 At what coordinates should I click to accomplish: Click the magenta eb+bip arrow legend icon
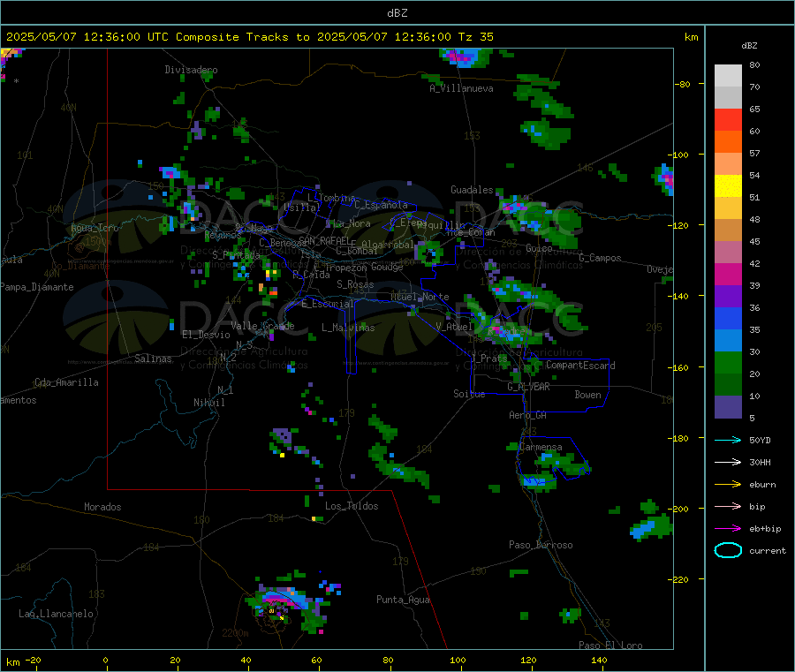coord(728,529)
